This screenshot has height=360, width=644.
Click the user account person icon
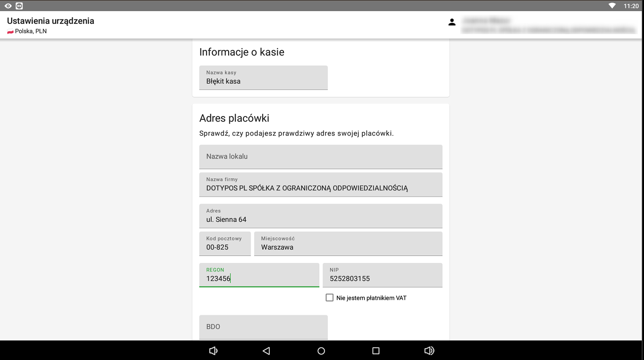pos(452,22)
